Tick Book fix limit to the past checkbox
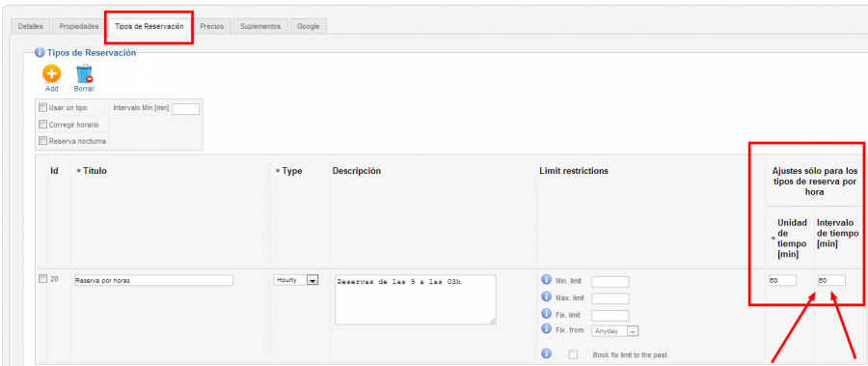 pos(574,354)
